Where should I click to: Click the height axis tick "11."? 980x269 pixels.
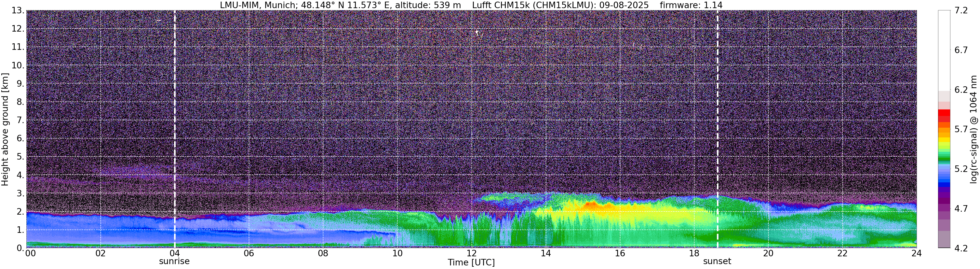[18, 47]
